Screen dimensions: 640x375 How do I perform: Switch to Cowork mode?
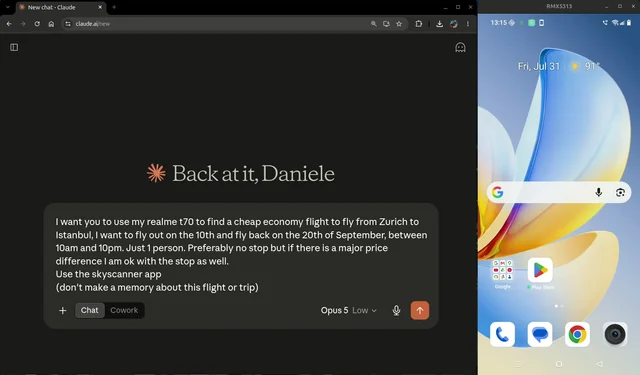point(124,310)
